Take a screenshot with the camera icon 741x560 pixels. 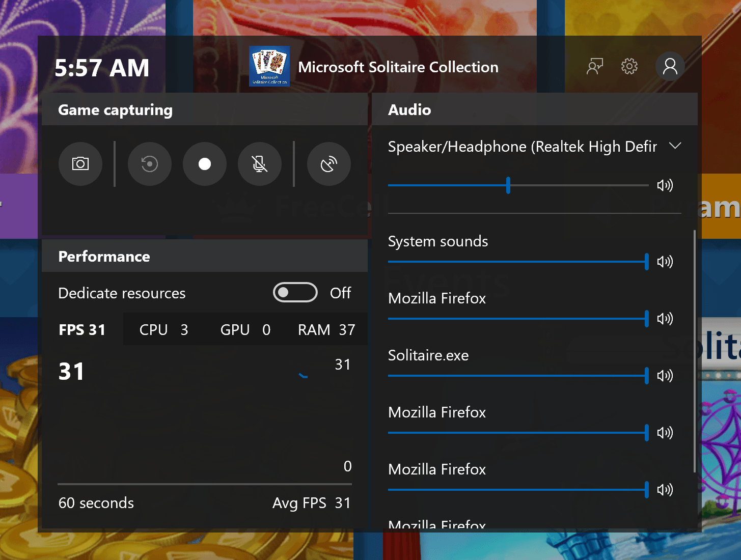(80, 164)
